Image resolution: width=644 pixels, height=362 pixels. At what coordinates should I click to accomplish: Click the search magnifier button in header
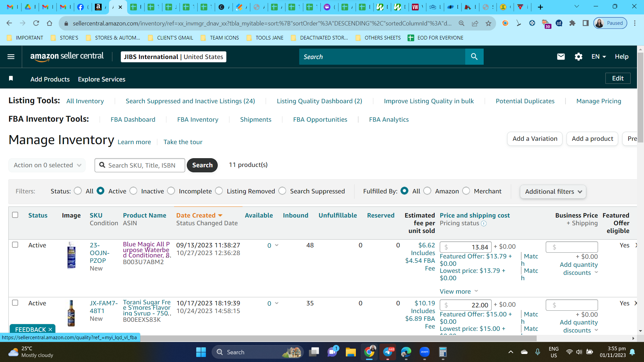pyautogui.click(x=474, y=57)
